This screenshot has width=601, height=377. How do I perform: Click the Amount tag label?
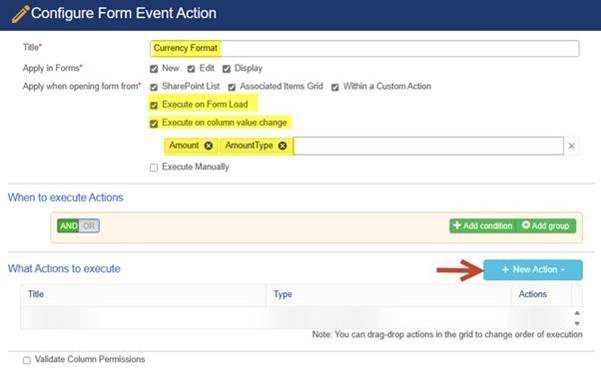184,146
